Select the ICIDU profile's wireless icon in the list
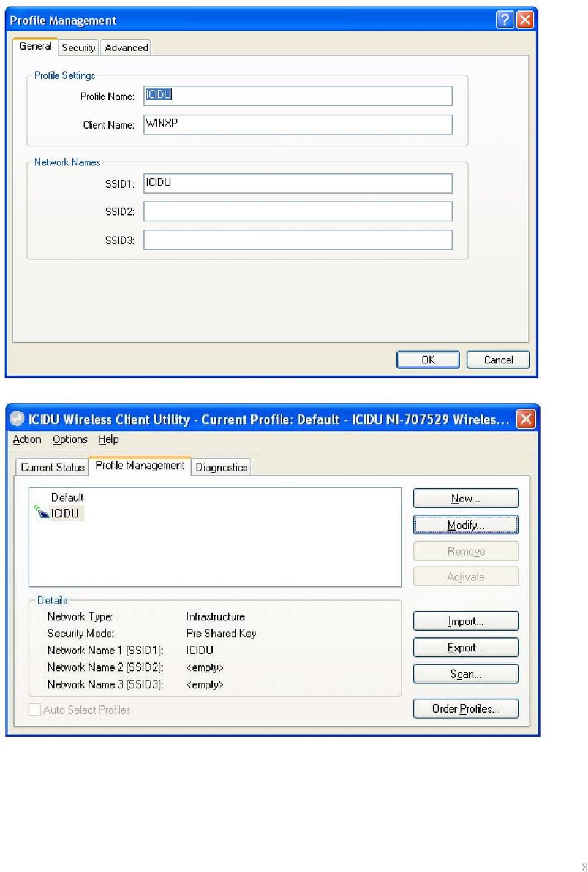The image size is (588, 872). pyautogui.click(x=41, y=512)
